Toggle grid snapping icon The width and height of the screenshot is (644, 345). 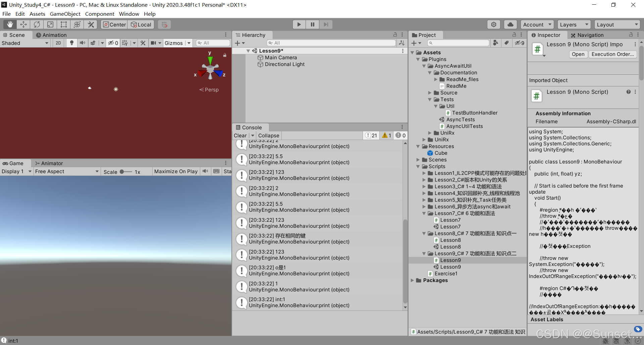pos(164,24)
